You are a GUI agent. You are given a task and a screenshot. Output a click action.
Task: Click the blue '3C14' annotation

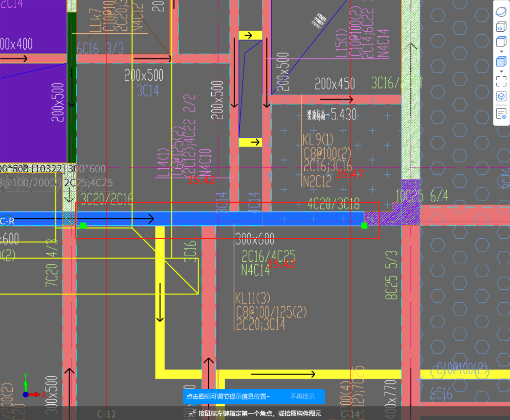(x=148, y=91)
